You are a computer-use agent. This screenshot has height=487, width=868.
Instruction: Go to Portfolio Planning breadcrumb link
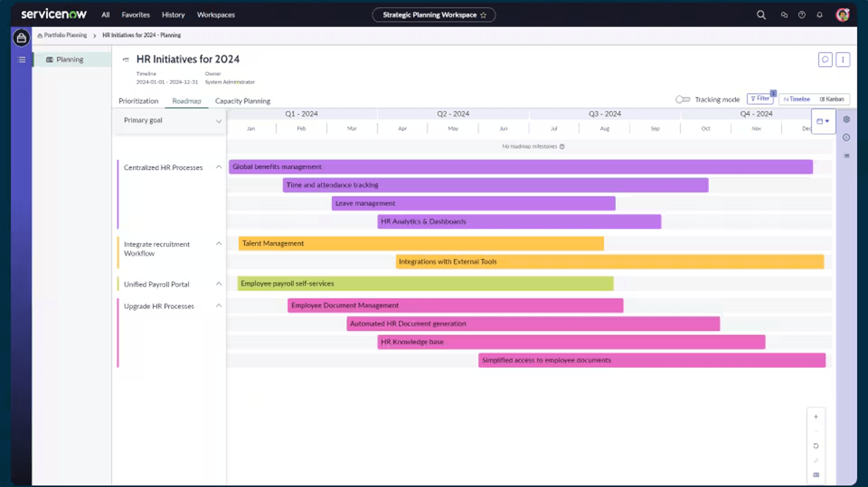point(65,35)
